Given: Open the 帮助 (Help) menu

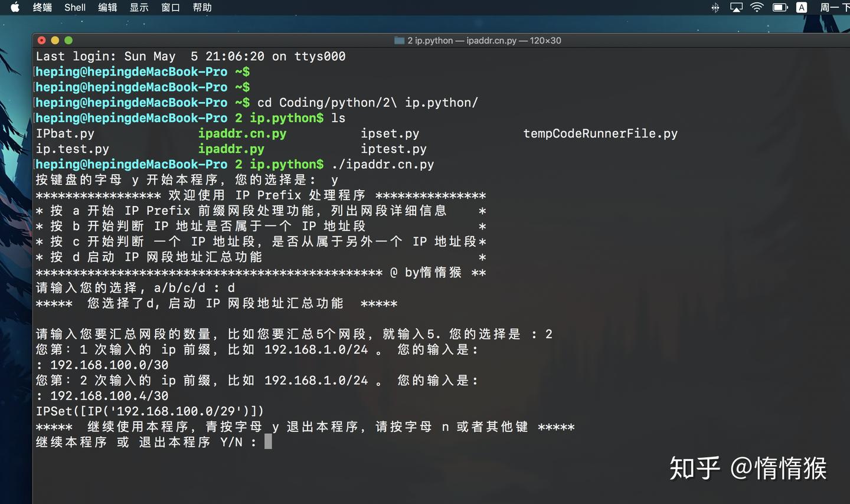Looking at the screenshot, I should click(x=202, y=8).
